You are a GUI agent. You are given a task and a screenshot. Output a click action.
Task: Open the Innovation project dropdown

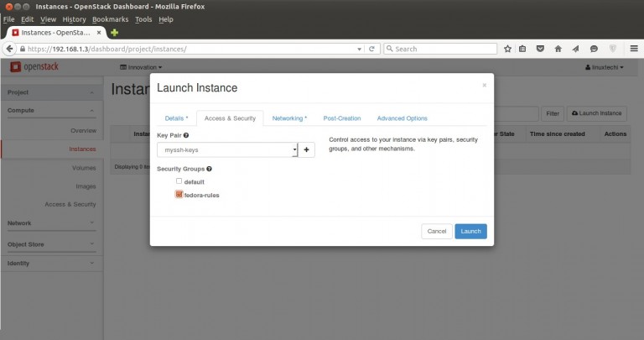tap(141, 67)
